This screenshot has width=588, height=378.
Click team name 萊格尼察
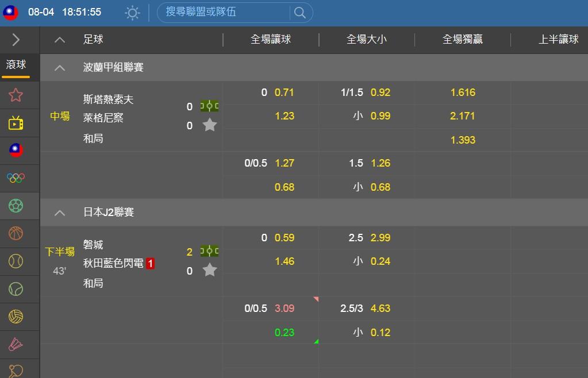point(103,118)
